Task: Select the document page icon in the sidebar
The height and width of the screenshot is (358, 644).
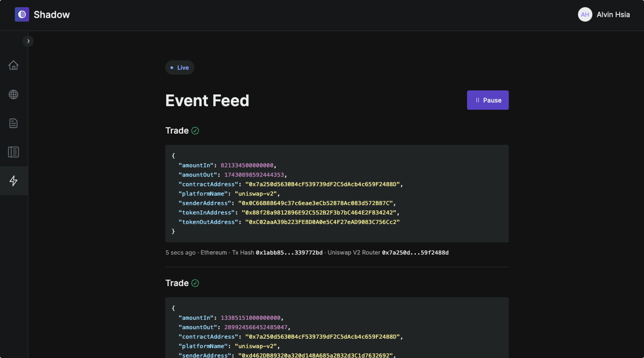Action: [x=13, y=123]
